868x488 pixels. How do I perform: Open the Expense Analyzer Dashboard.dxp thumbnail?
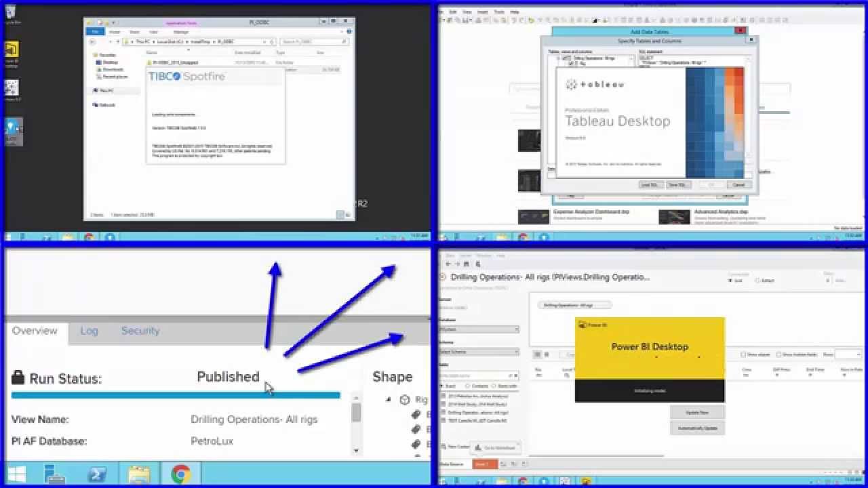[x=534, y=216]
